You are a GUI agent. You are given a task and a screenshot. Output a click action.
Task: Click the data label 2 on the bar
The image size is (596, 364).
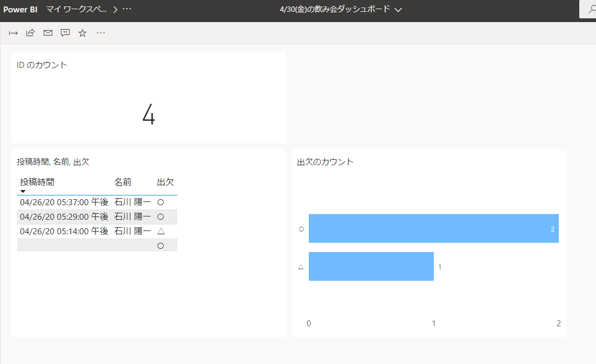(x=553, y=229)
